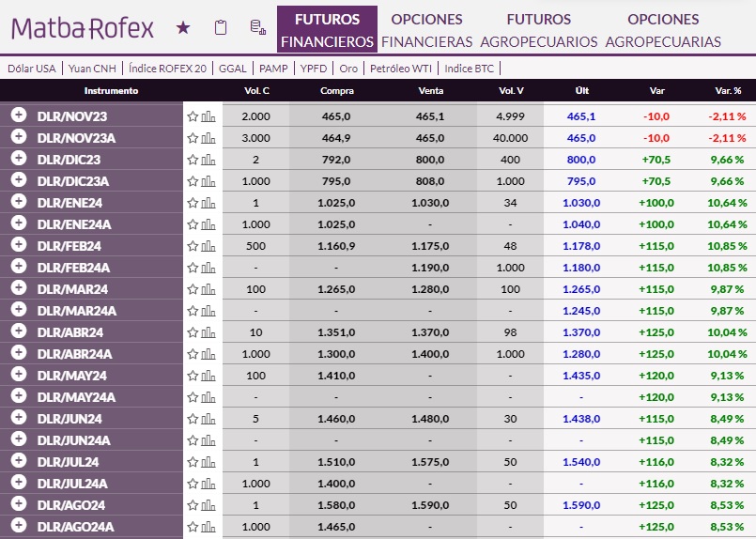
Task: Expand the DLR/NOV23 row
Action: click(x=18, y=115)
